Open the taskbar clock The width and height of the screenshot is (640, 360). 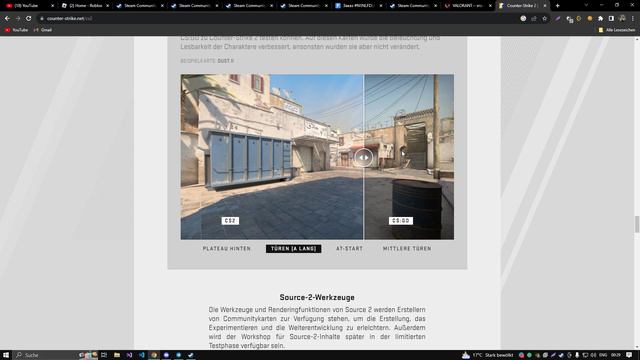tap(616, 355)
